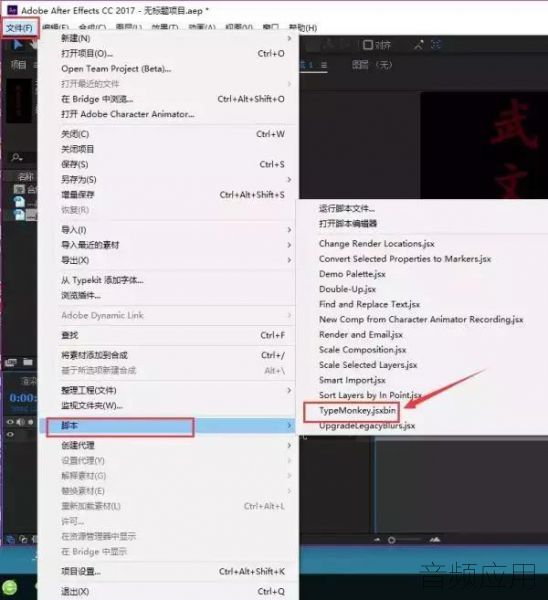Click the project preview thumbnail
The height and width of the screenshot is (600, 548).
tap(19, 101)
